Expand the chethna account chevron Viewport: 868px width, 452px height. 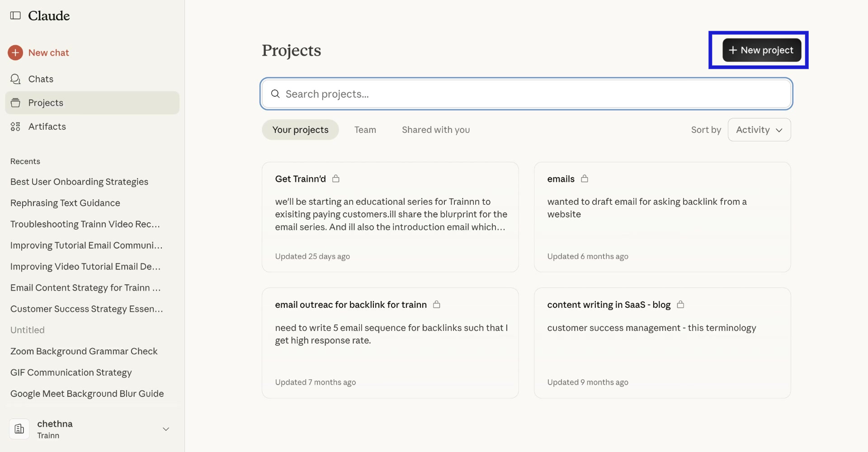click(165, 429)
